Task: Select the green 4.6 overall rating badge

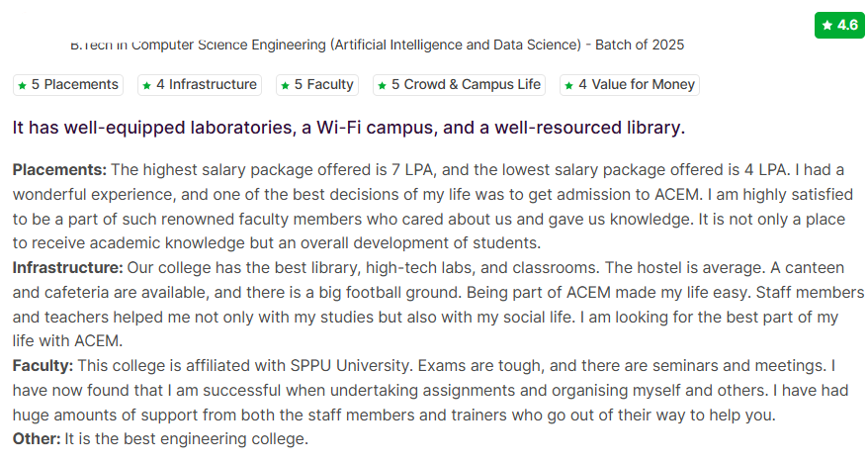Action: [x=839, y=25]
